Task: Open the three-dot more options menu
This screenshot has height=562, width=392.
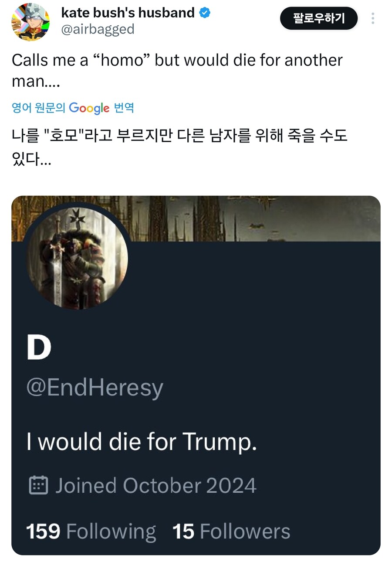Action: pyautogui.click(x=373, y=18)
